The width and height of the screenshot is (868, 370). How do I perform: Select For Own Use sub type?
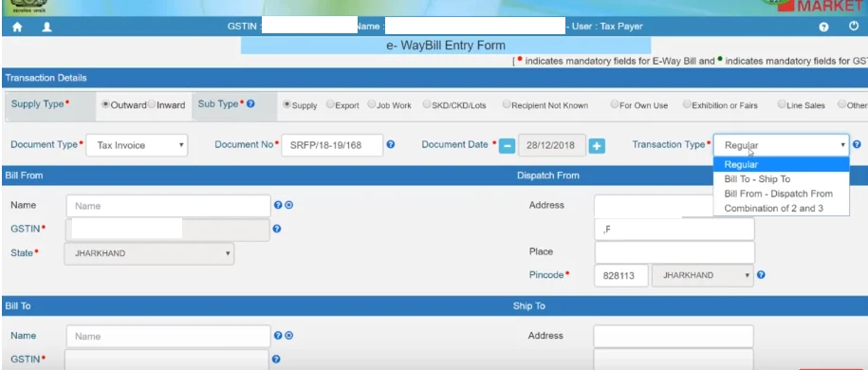pos(615,104)
